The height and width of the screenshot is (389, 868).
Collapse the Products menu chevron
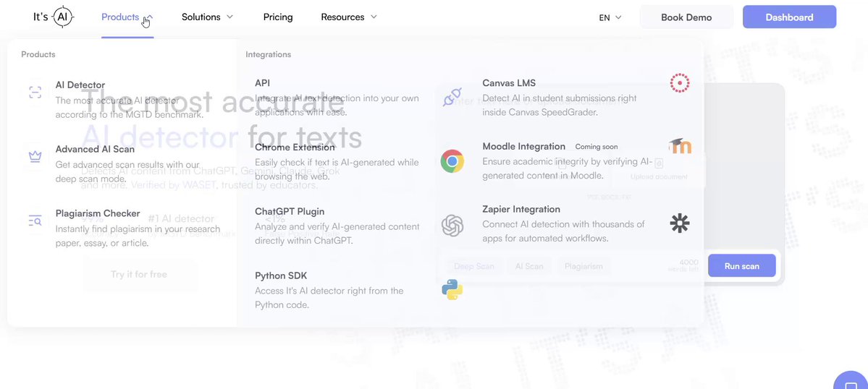148,17
